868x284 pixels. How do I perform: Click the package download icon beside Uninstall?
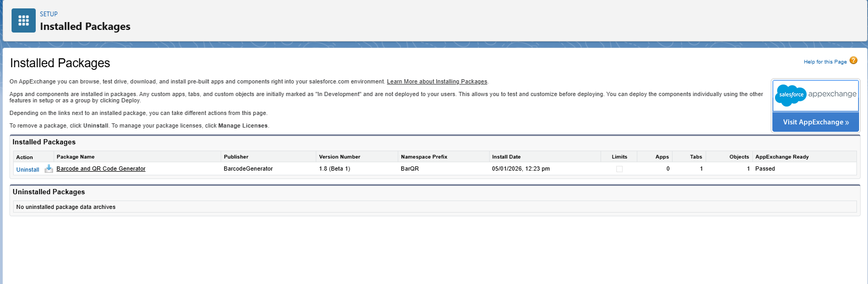click(x=49, y=169)
